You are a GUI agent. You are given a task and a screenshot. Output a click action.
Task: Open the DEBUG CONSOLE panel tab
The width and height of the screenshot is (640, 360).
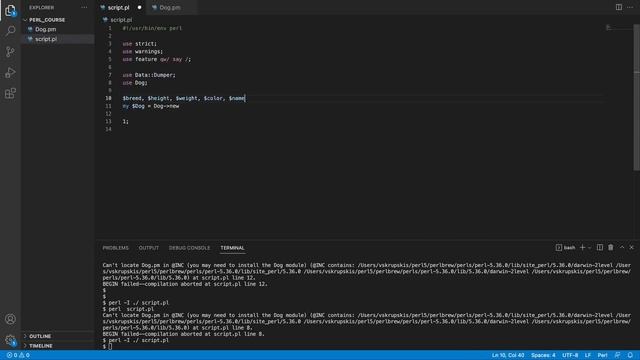(189, 248)
